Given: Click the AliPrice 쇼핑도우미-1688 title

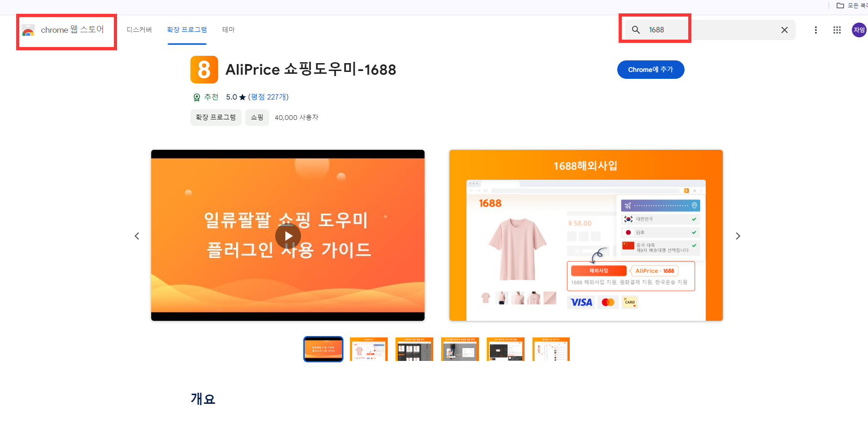Looking at the screenshot, I should click(x=311, y=70).
